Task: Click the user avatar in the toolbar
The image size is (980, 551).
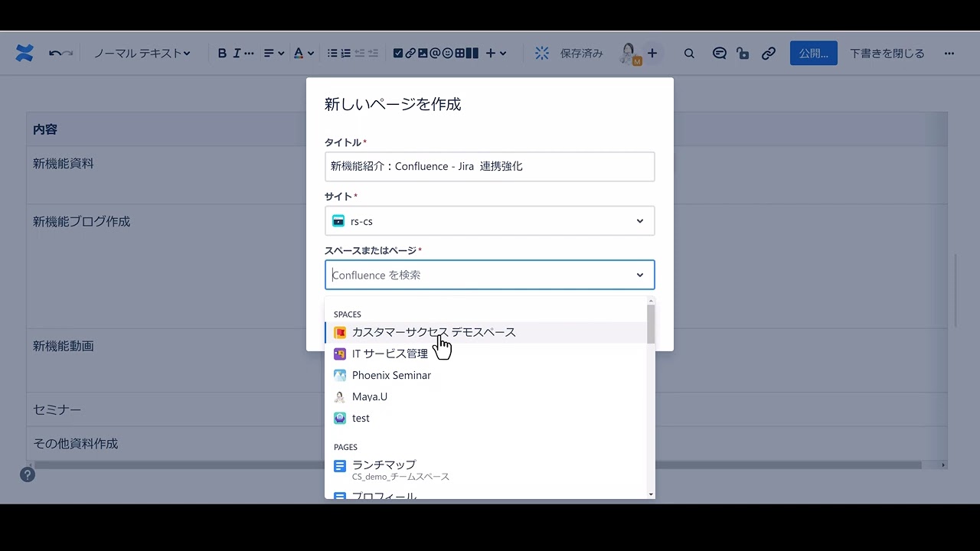Action: coord(629,54)
